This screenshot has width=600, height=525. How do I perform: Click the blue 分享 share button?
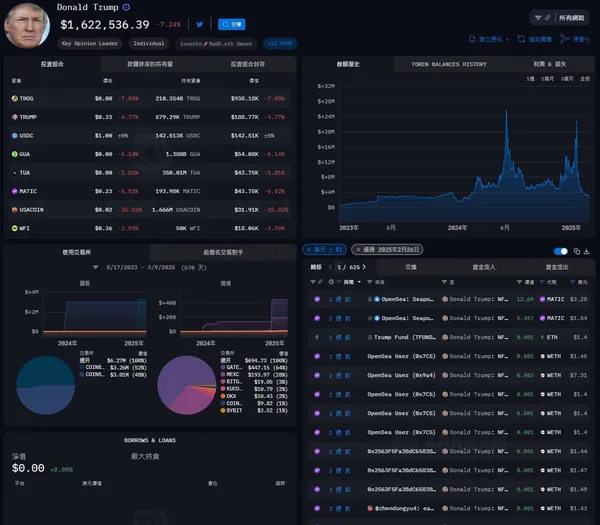[x=231, y=24]
